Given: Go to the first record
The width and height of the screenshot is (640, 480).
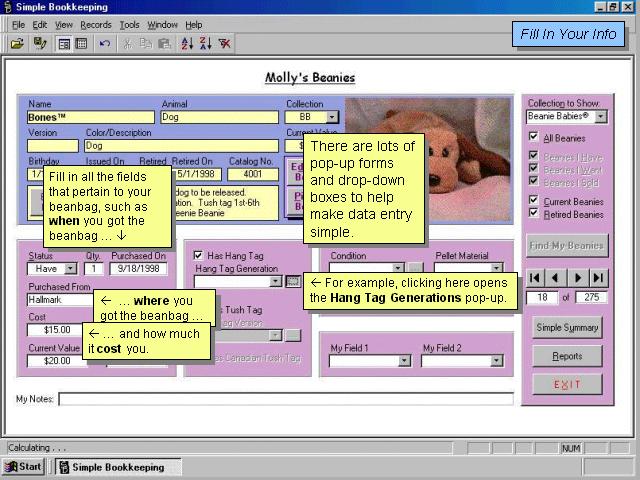Looking at the screenshot, I should coord(535,277).
